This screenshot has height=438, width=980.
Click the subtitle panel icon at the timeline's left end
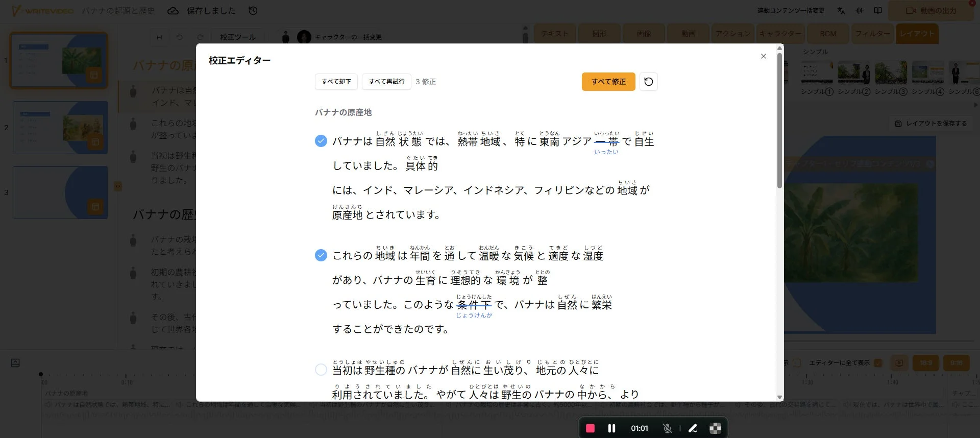[x=15, y=363]
